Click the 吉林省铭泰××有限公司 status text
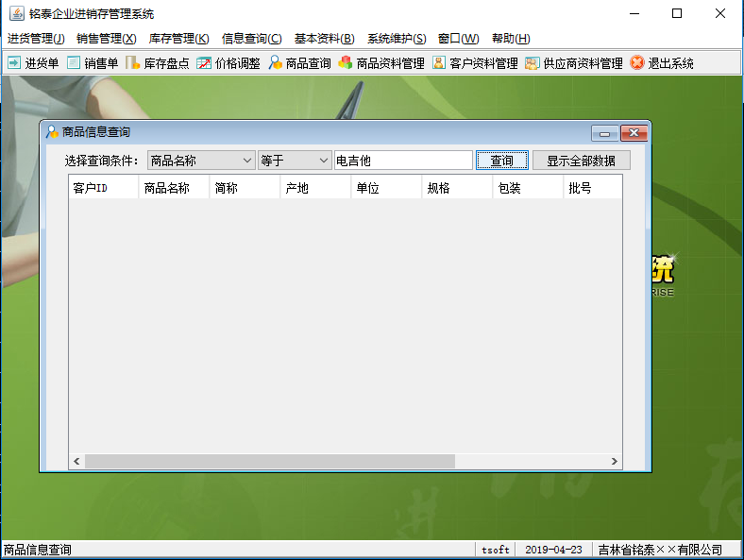Screen dimensions: 744x560 660,550
